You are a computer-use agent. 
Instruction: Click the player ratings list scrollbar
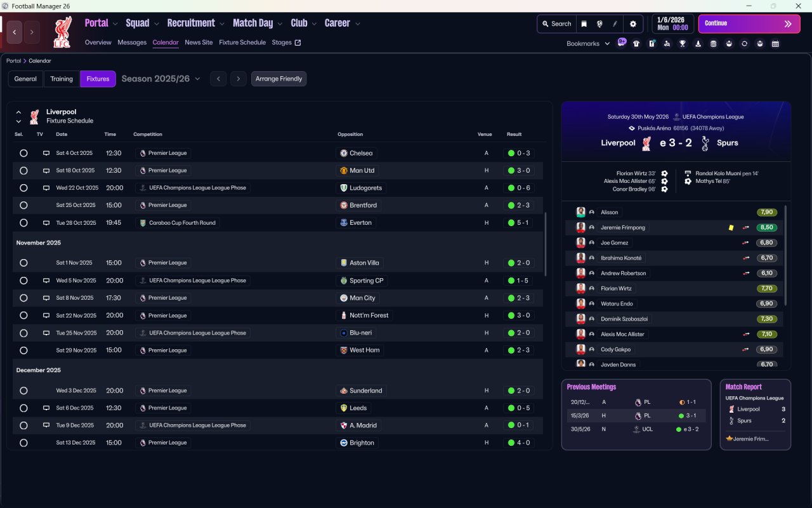pyautogui.click(x=785, y=254)
